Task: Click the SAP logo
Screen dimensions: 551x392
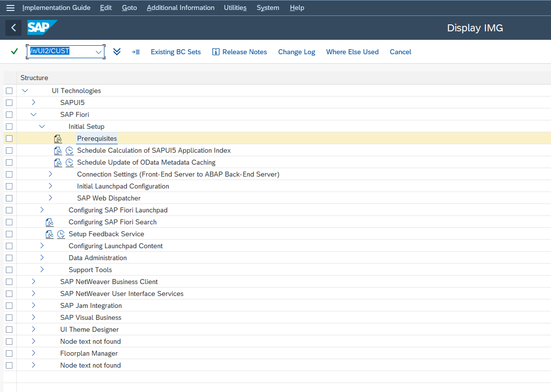Action: tap(42, 27)
